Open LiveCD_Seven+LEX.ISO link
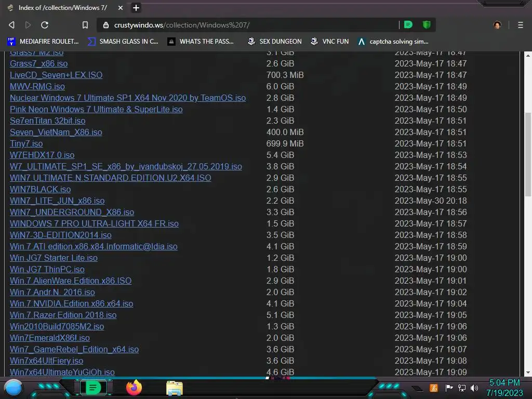Image resolution: width=532 pixels, height=399 pixels. (56, 75)
